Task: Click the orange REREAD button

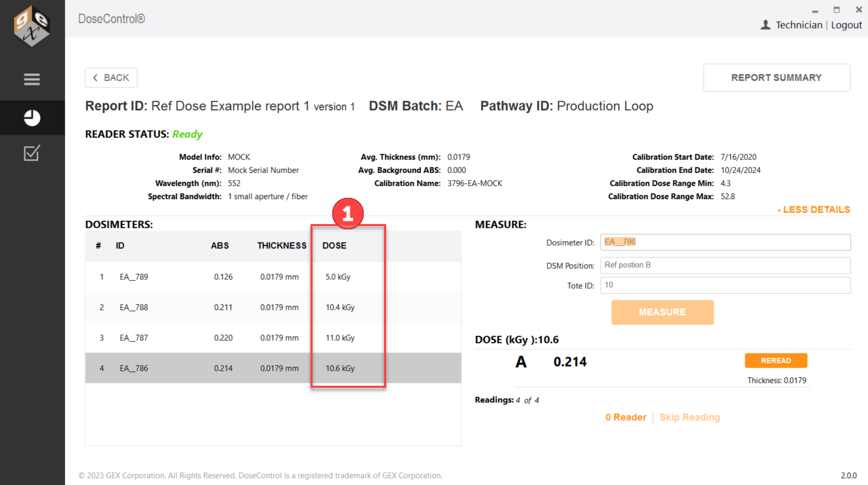Action: pos(776,360)
